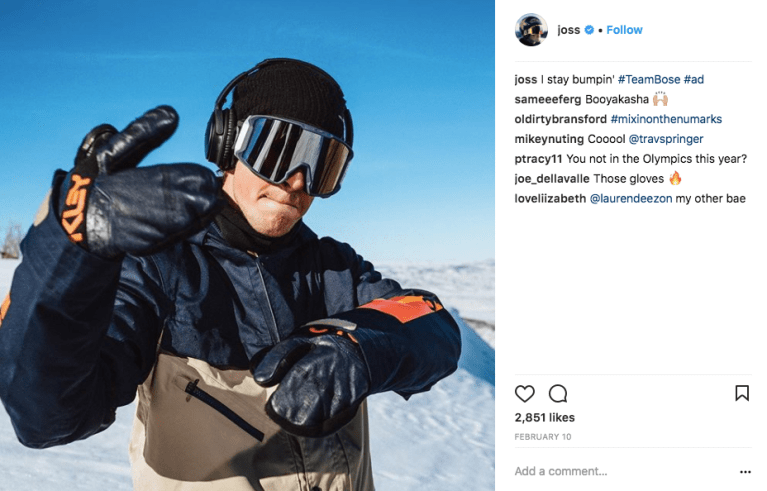Open the #mixinonthenumarks hashtag

pyautogui.click(x=666, y=119)
